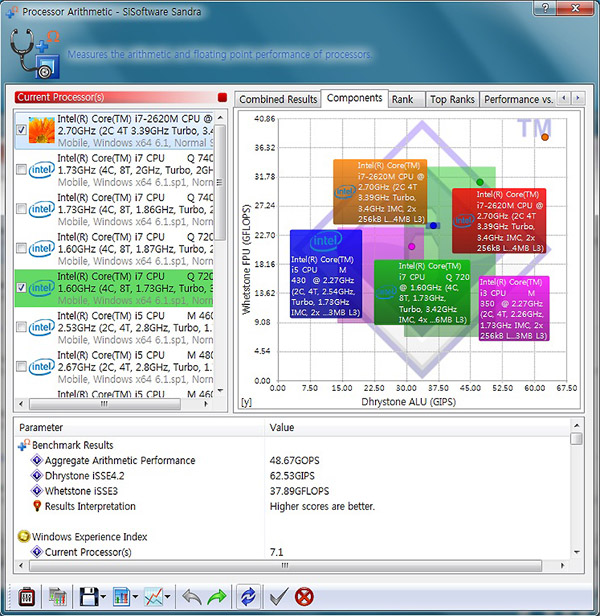Image resolution: width=600 pixels, height=616 pixels.
Task: Select the 62.53GIPS value
Action: [x=292, y=475]
